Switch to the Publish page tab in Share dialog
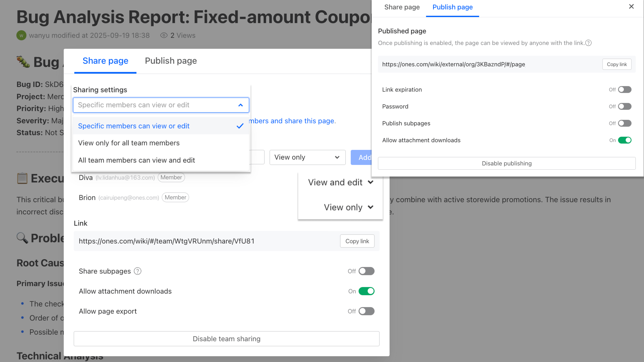This screenshot has height=362, width=644. tap(171, 61)
